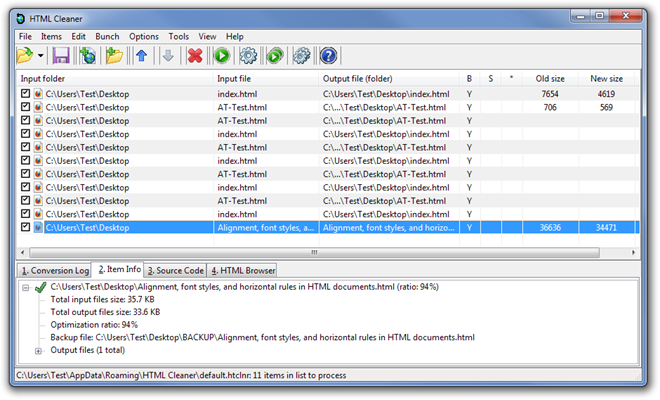Close the HTML Cleaner window
This screenshot has width=660, height=400.
625,16
